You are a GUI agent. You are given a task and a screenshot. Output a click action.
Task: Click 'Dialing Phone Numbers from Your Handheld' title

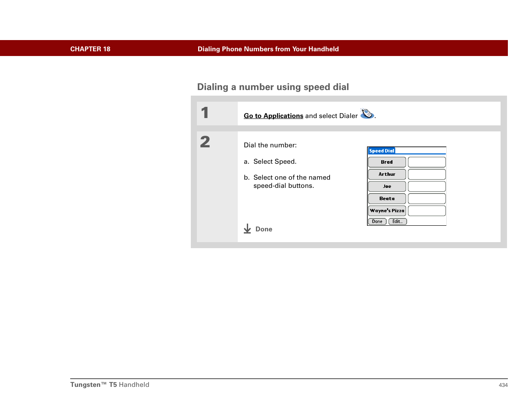pos(268,49)
